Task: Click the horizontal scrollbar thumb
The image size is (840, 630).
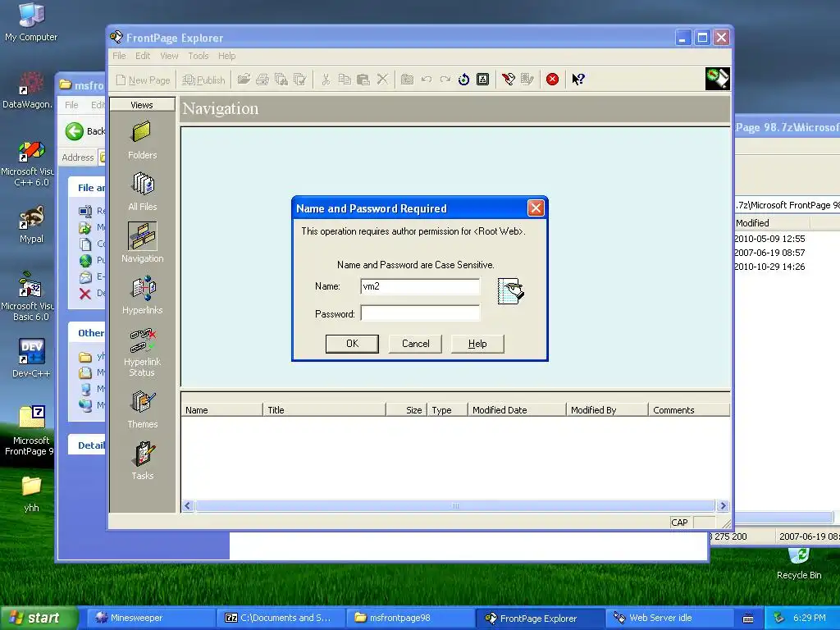Action: click(x=454, y=505)
